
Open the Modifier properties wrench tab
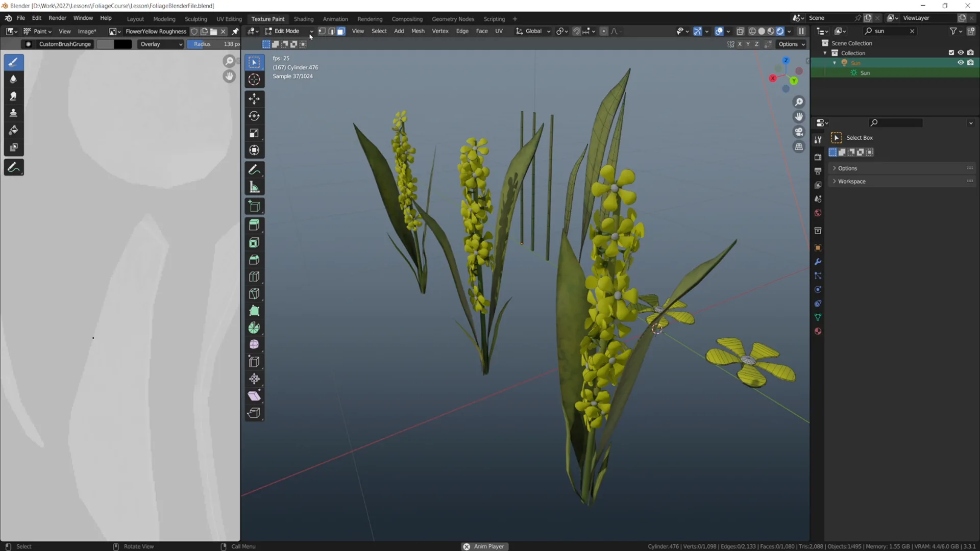point(818,262)
